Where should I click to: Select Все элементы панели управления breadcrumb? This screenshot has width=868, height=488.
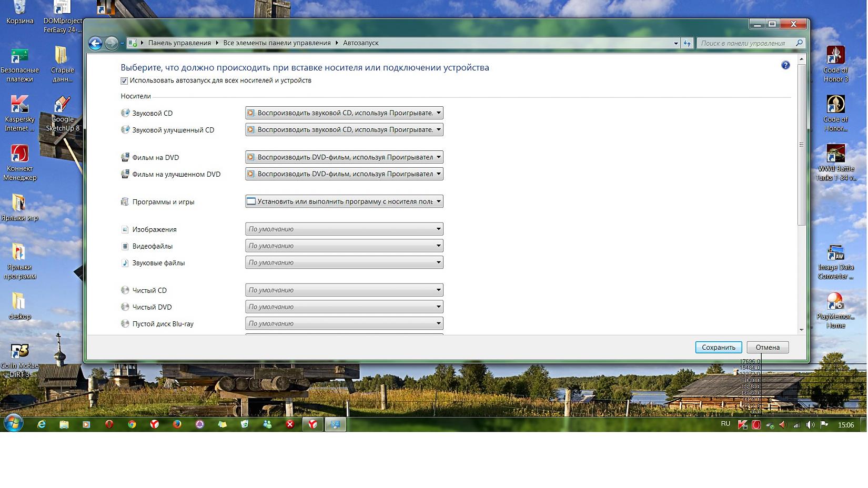pos(277,43)
